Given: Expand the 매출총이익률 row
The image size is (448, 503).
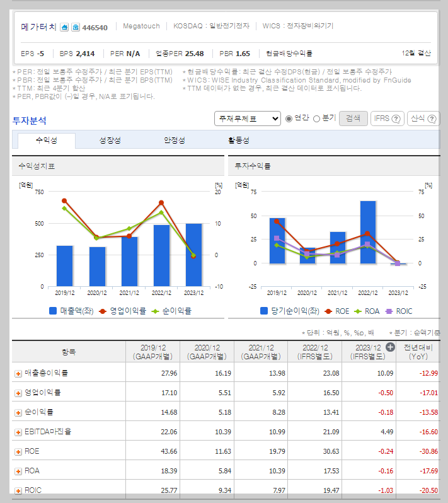Looking at the screenshot, I should click(x=18, y=374).
